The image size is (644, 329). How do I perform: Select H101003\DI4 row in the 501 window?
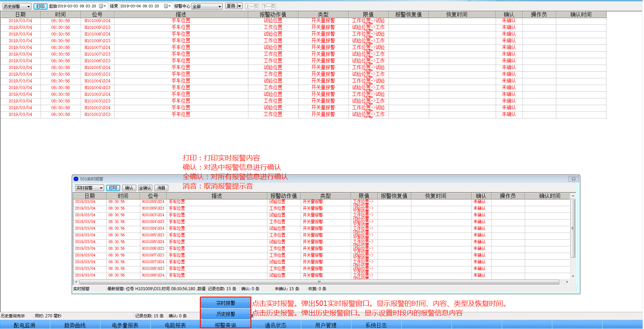[x=322, y=215]
